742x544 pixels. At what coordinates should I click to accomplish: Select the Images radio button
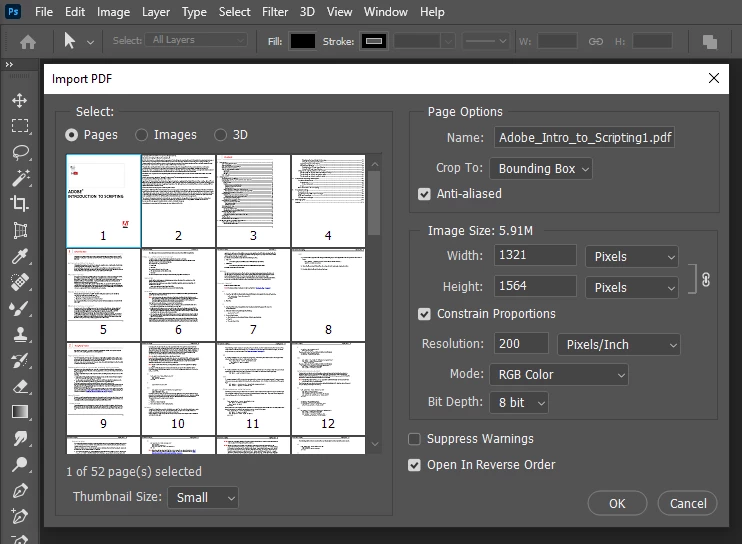[141, 135]
